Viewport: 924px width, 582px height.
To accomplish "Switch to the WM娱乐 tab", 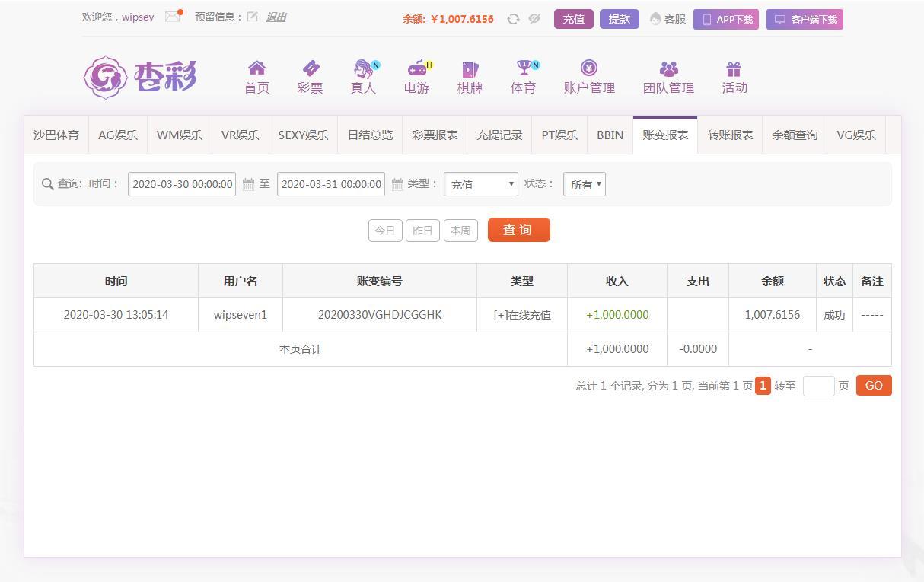I will [180, 135].
